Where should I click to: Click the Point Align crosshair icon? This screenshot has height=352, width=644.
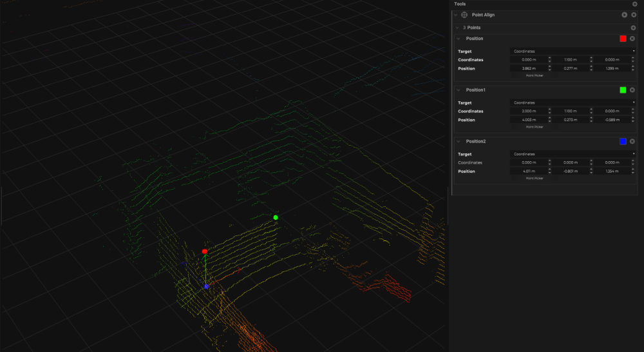tap(464, 15)
